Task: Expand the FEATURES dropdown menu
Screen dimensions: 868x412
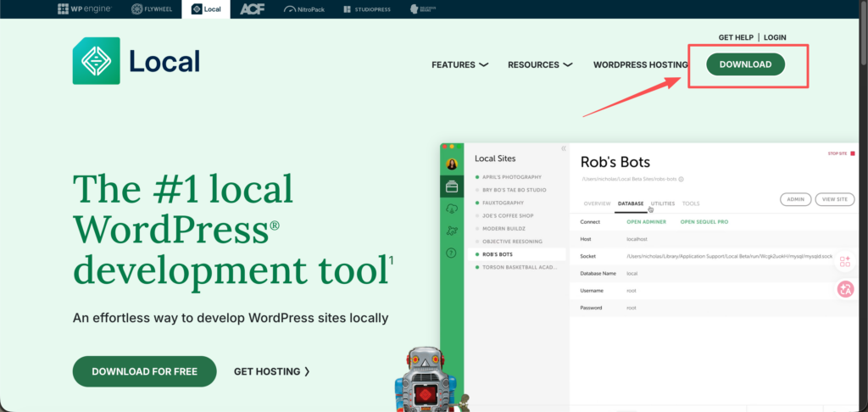Action: [x=459, y=64]
